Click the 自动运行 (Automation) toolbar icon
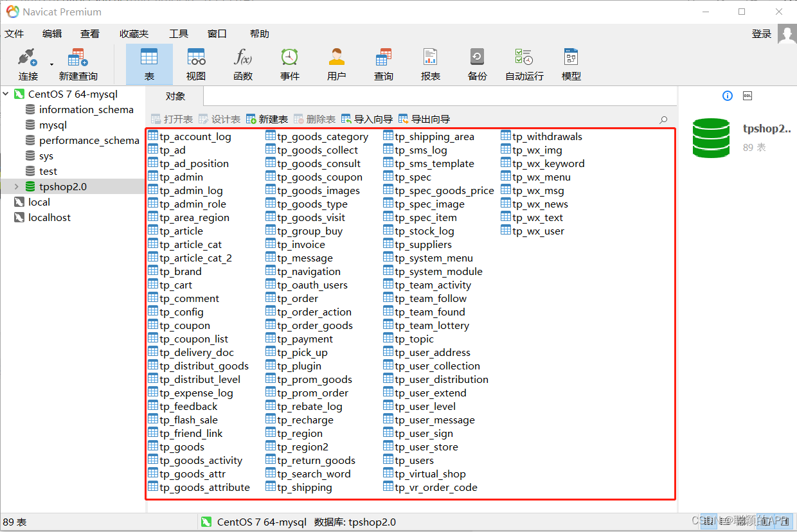The height and width of the screenshot is (532, 797). (523, 63)
